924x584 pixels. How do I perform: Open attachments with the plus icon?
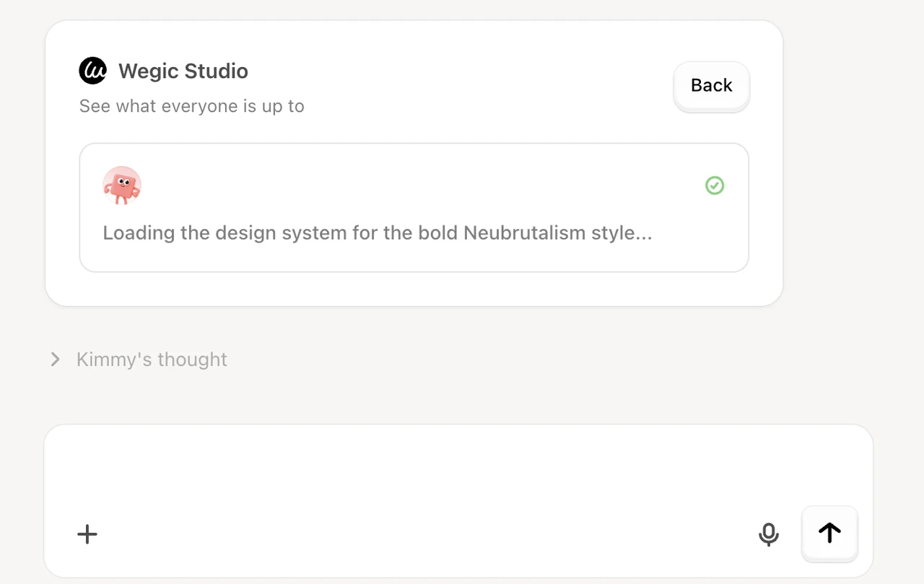[x=87, y=534]
